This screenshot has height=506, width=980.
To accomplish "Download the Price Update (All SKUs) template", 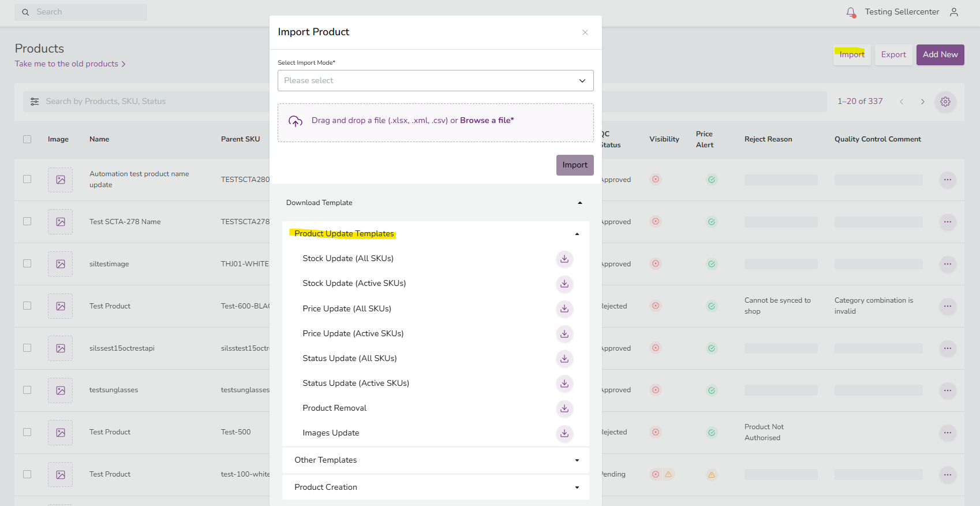I will (x=564, y=309).
